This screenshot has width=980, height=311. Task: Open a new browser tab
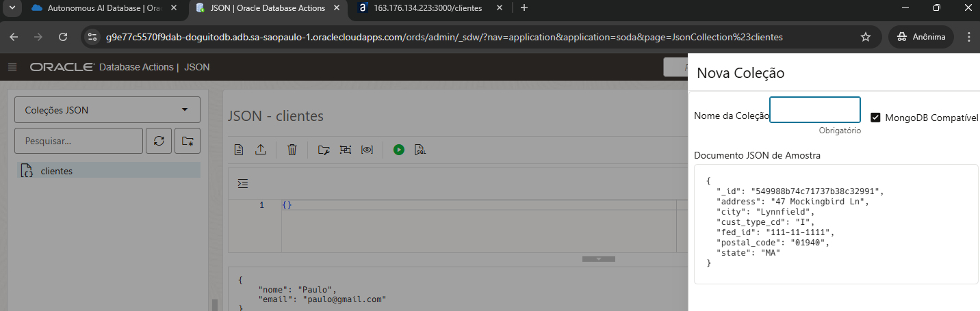pos(524,8)
